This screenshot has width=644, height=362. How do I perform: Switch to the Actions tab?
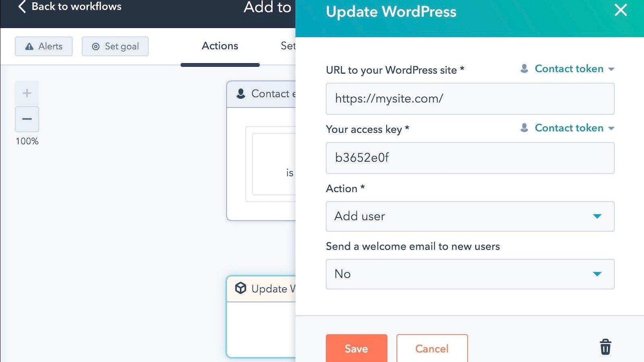220,46
